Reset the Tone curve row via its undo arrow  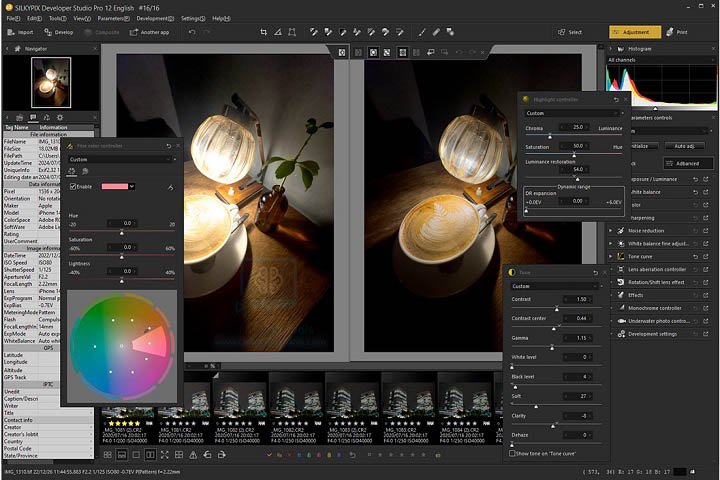696,256
